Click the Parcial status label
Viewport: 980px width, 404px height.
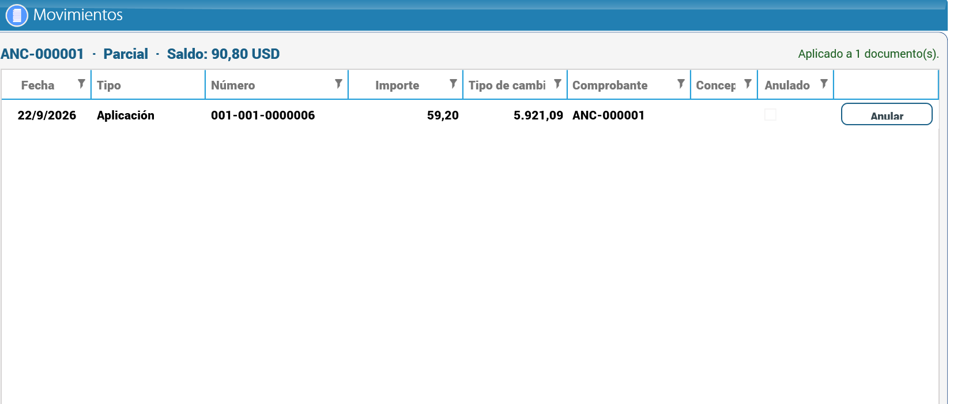(x=126, y=54)
